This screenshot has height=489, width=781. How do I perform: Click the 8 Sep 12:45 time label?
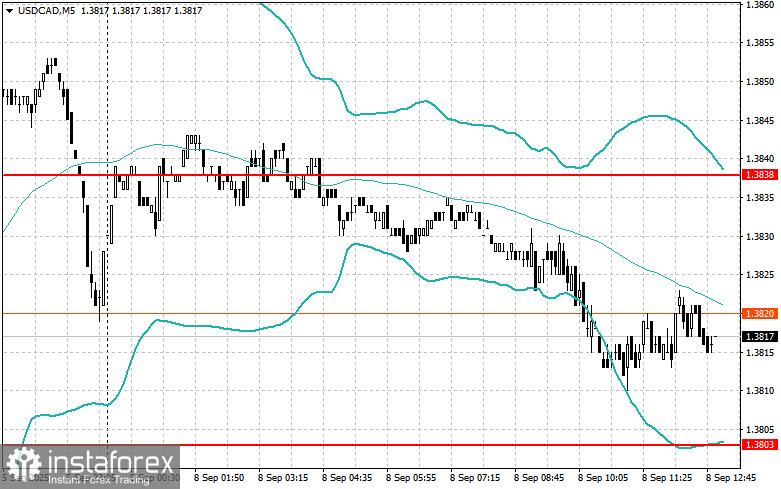[x=731, y=478]
